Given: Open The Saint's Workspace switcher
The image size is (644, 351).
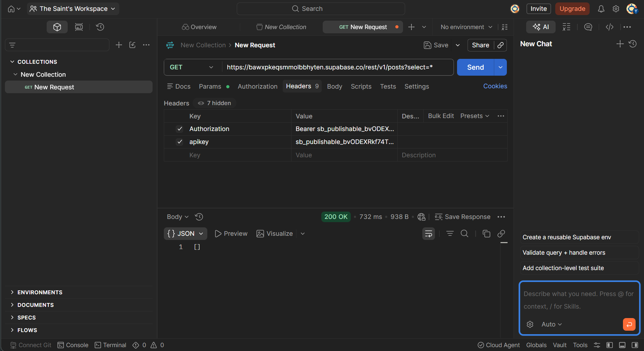Looking at the screenshot, I should [73, 9].
